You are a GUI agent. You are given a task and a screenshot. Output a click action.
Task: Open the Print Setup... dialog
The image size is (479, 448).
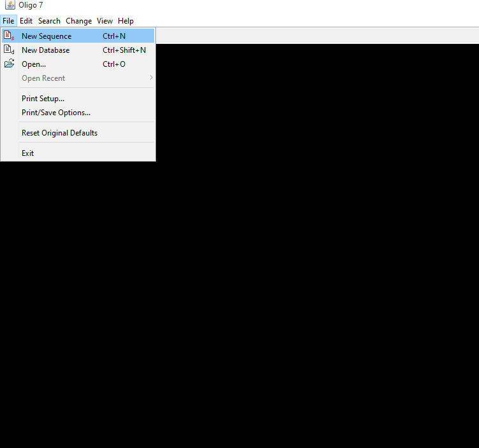(43, 99)
